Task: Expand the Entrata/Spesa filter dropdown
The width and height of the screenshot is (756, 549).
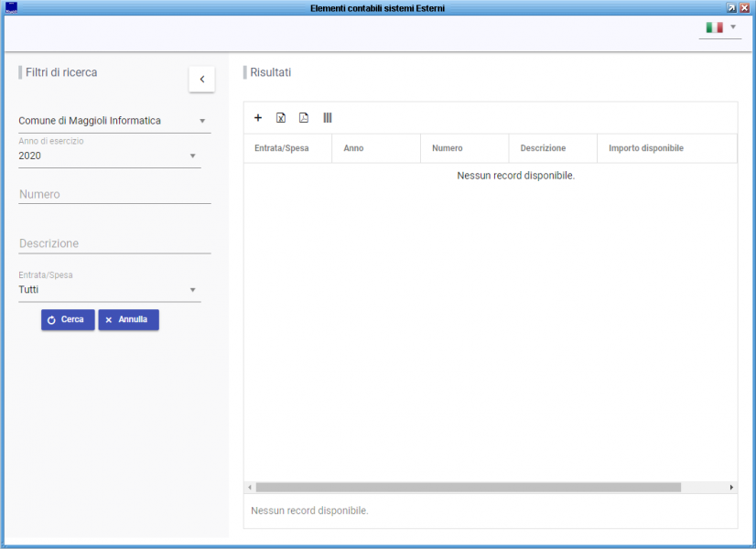Action: [192, 290]
